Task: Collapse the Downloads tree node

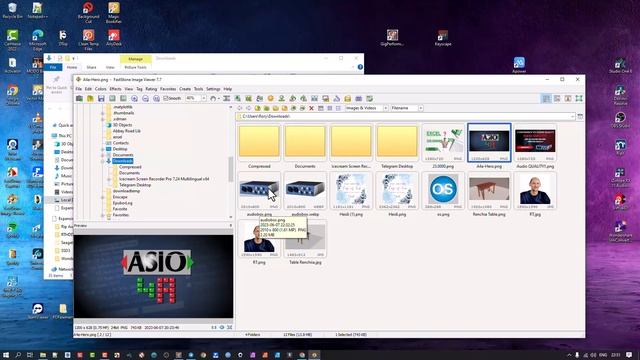Action: click(x=103, y=161)
